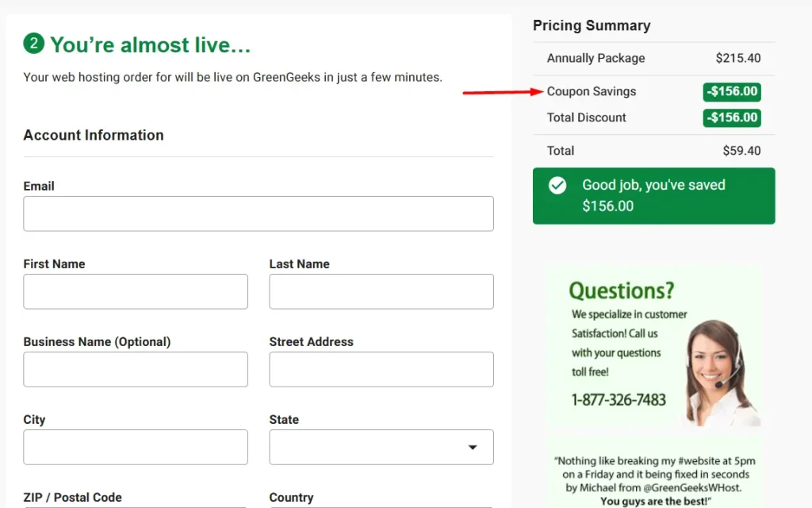This screenshot has height=508, width=812.
Task: Click the Good job savings banner
Action: (653, 195)
